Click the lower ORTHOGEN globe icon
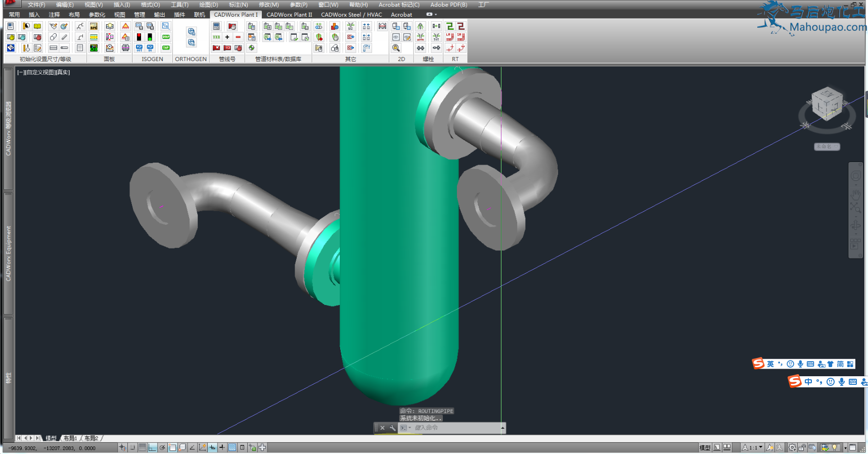Image resolution: width=868 pixels, height=454 pixels. pos(191,42)
